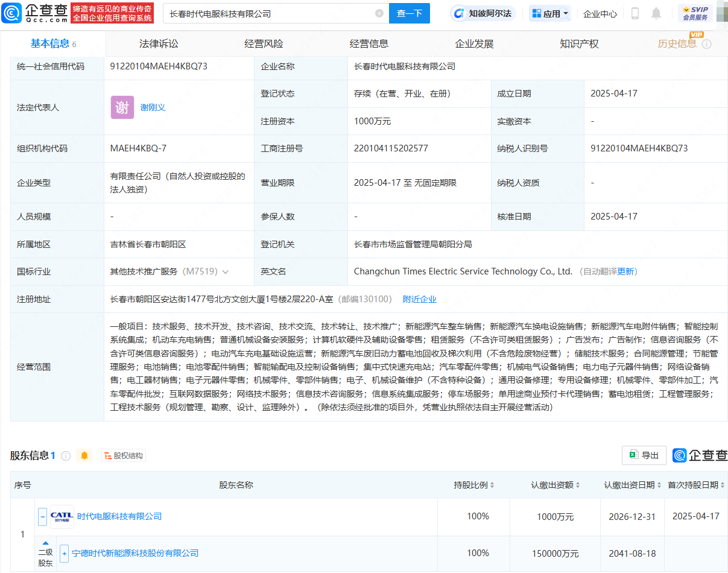This screenshot has height=573, width=728.
Task: Click the 更新 link beside English name
Action: pos(625,272)
